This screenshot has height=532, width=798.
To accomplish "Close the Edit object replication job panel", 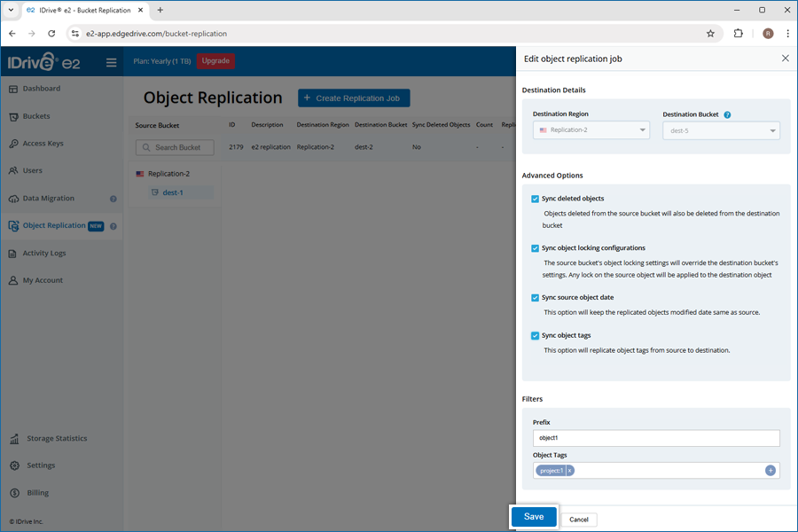I will [786, 59].
